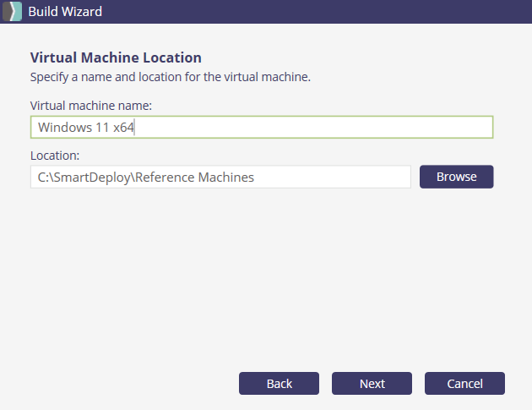Click the SmartDeploy logo in title bar
This screenshot has width=532, height=410.
coord(12,13)
